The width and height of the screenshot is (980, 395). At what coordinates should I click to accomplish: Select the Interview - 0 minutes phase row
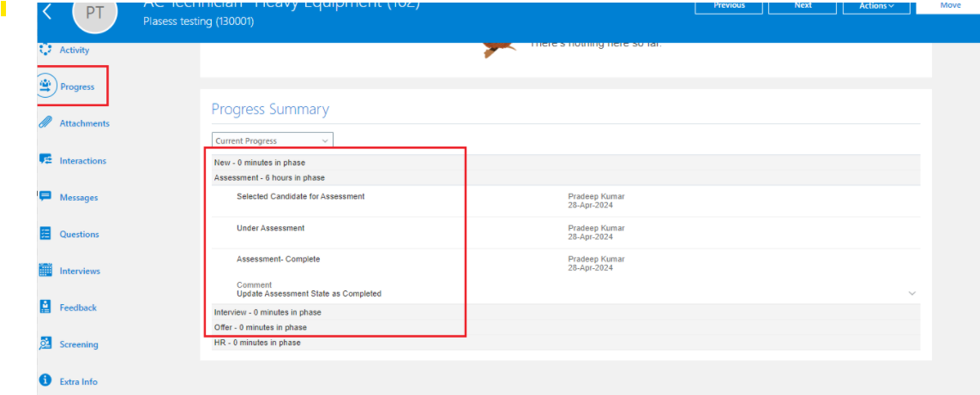click(x=566, y=312)
